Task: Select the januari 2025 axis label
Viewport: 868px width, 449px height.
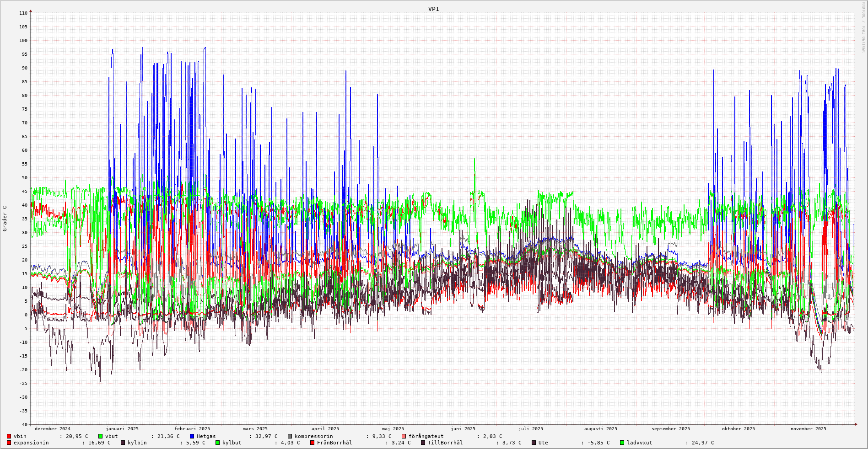Action: pyautogui.click(x=122, y=429)
